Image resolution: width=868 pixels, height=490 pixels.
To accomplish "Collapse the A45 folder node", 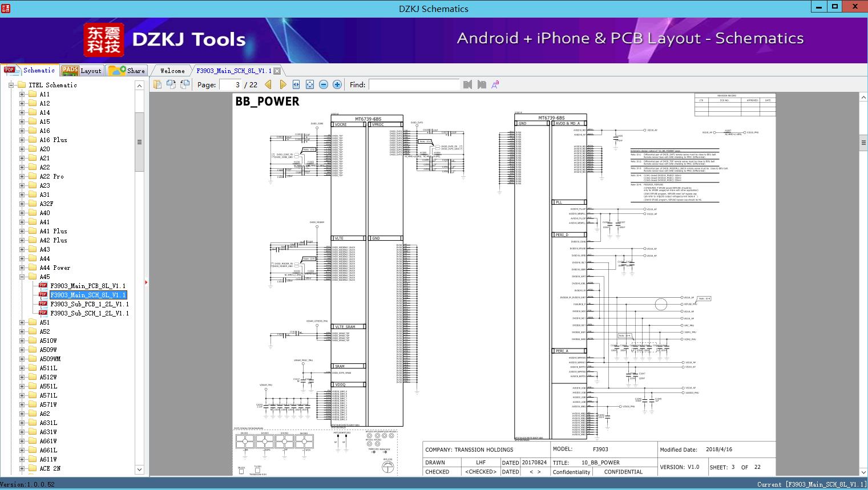I will click(x=22, y=277).
